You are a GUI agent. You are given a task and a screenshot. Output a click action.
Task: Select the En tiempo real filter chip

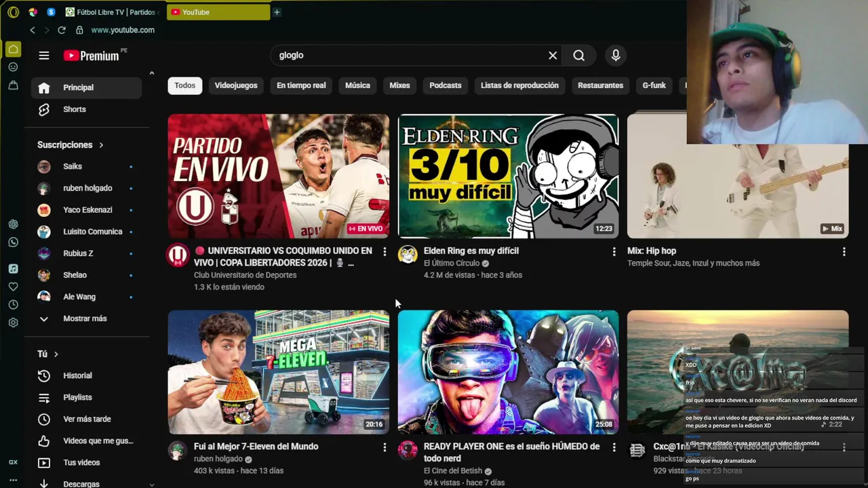coord(301,85)
